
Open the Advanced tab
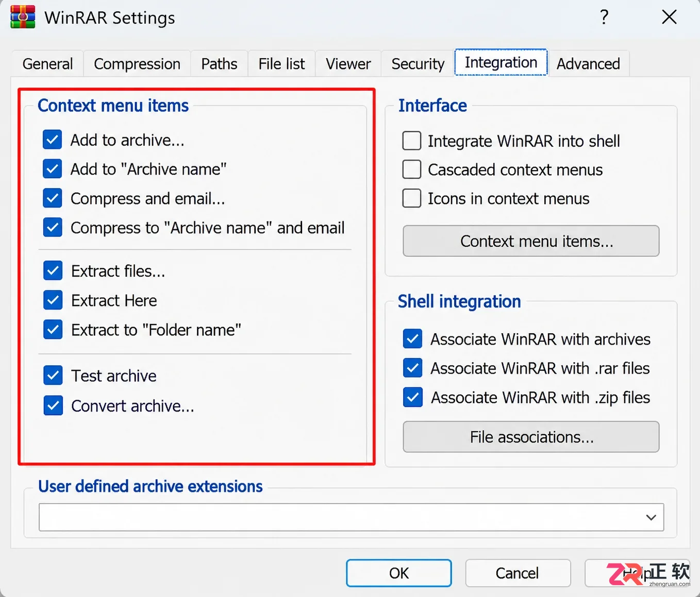click(x=588, y=63)
